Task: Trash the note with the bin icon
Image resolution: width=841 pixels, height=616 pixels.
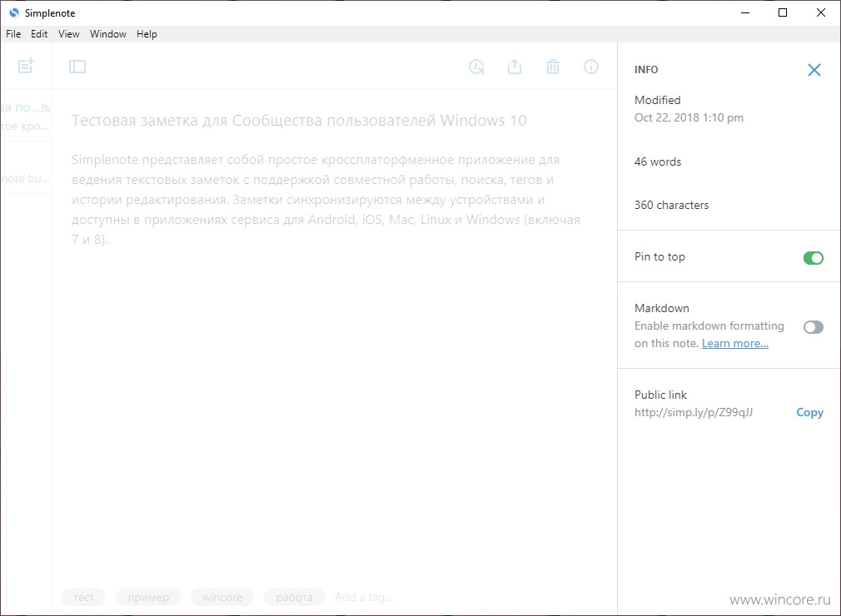Action: (x=552, y=67)
